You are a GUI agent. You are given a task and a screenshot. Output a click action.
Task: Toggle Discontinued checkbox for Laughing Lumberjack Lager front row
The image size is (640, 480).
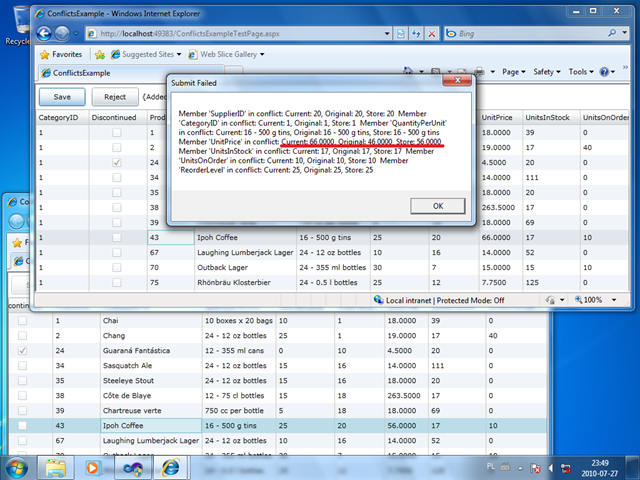(117, 253)
